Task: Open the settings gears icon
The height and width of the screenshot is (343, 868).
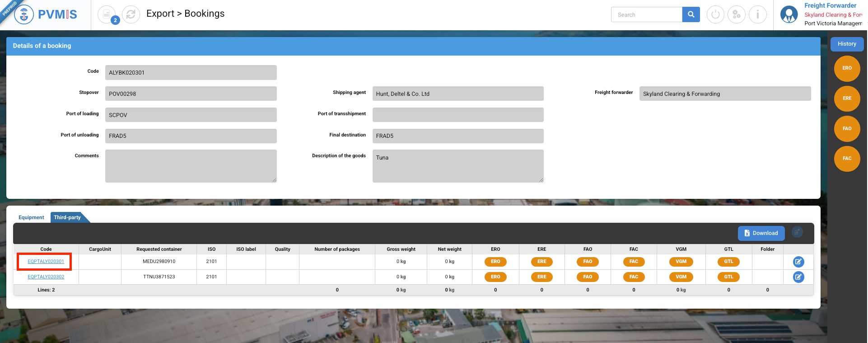Action: point(737,14)
